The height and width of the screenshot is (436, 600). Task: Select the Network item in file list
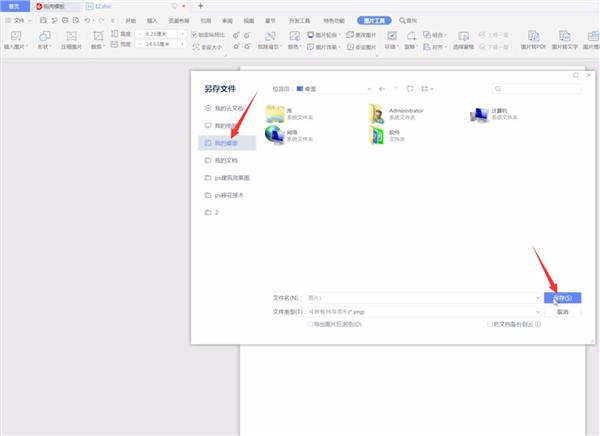click(289, 135)
